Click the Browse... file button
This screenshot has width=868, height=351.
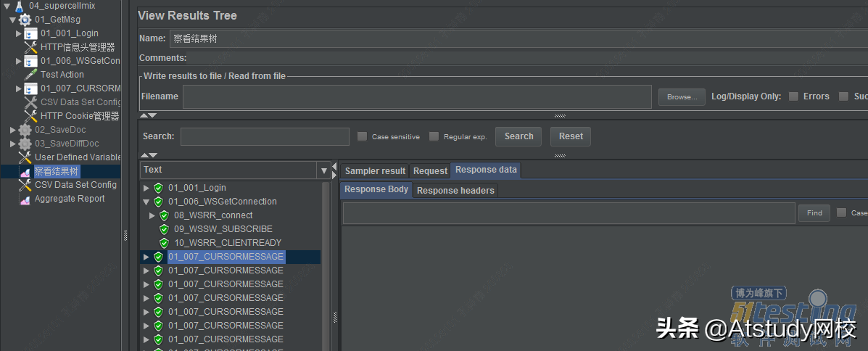[682, 97]
